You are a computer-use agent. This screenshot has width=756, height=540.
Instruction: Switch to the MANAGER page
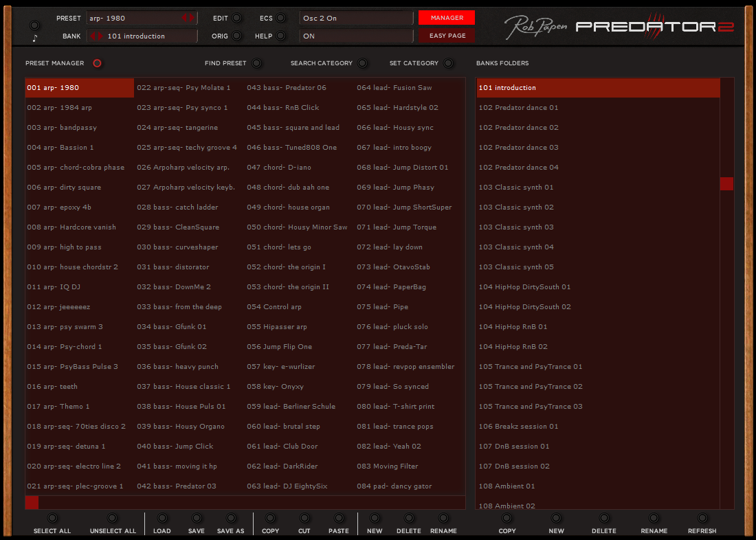tap(446, 17)
